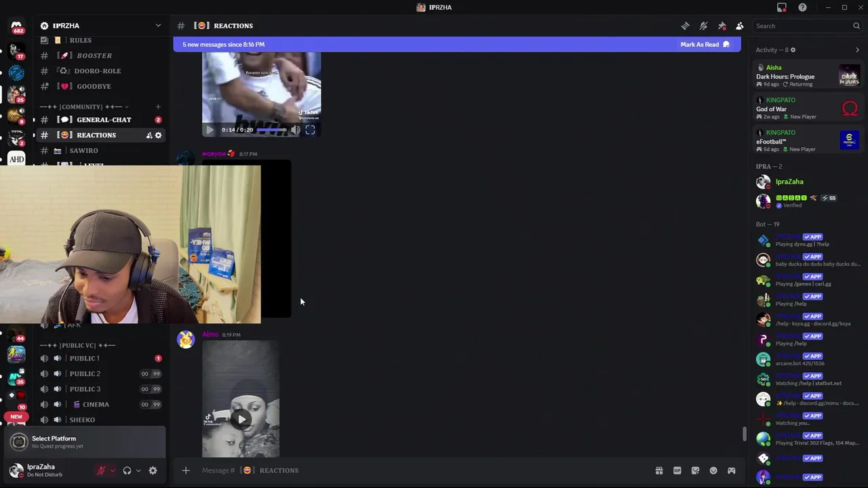Collapse the PUBLIC VC category
Image resolution: width=868 pixels, height=488 pixels.
(77, 345)
